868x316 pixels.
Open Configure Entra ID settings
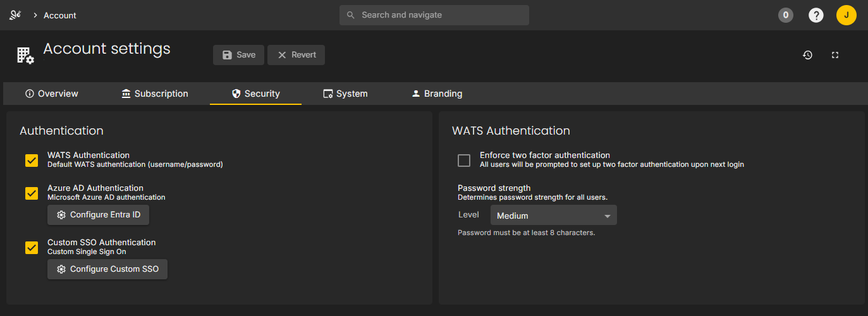(99, 215)
